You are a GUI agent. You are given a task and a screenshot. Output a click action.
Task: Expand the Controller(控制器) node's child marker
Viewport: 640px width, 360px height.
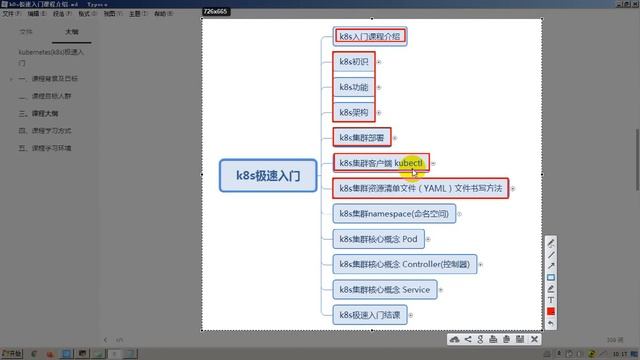(480, 264)
